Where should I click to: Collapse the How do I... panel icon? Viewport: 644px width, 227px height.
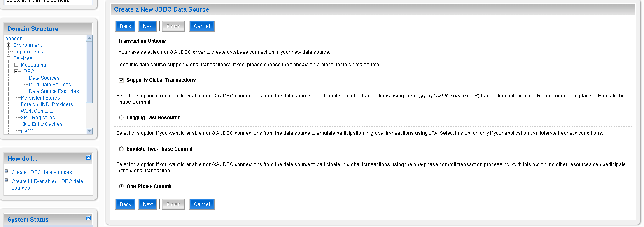[88, 158]
